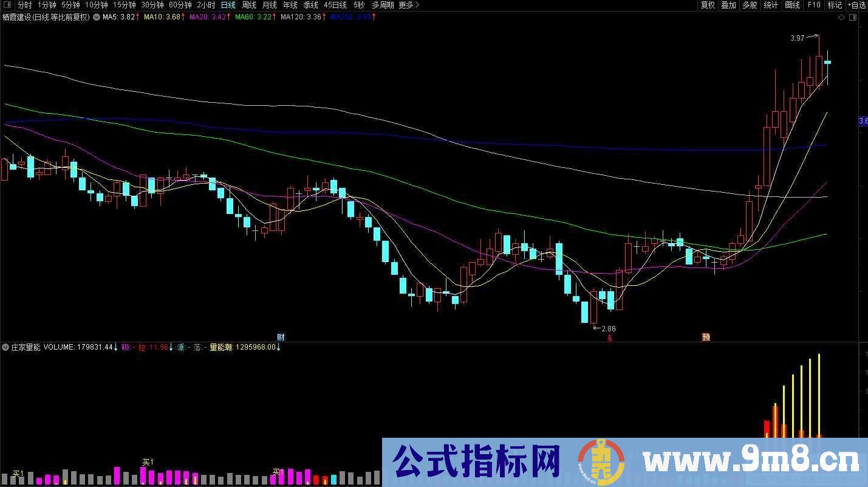Open the main chart indicator settings dropdown
The image size is (868, 487).
pyautogui.click(x=97, y=17)
